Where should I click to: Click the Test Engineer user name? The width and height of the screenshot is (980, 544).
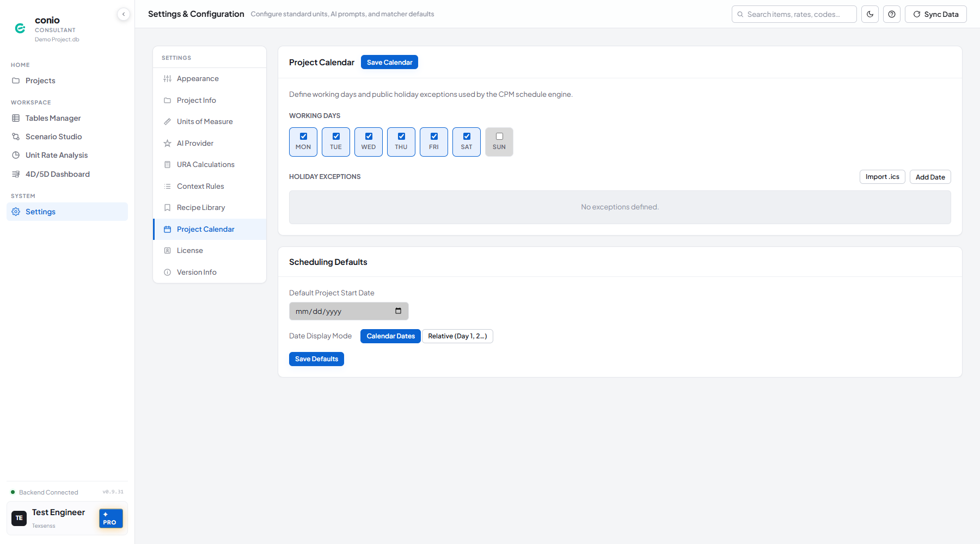(59, 512)
